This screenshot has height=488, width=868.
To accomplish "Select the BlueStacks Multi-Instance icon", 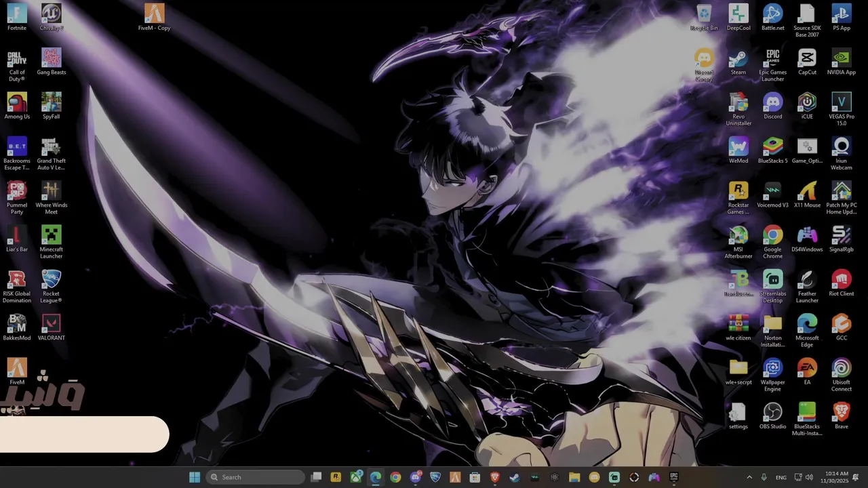I will pyautogui.click(x=807, y=420).
